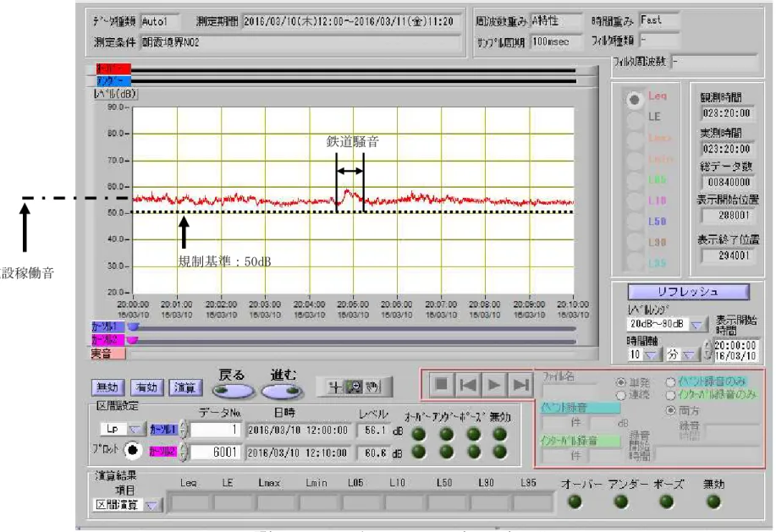Click the 戻る back oval button
Image resolution: width=776 pixels, height=532 pixels.
point(233,391)
